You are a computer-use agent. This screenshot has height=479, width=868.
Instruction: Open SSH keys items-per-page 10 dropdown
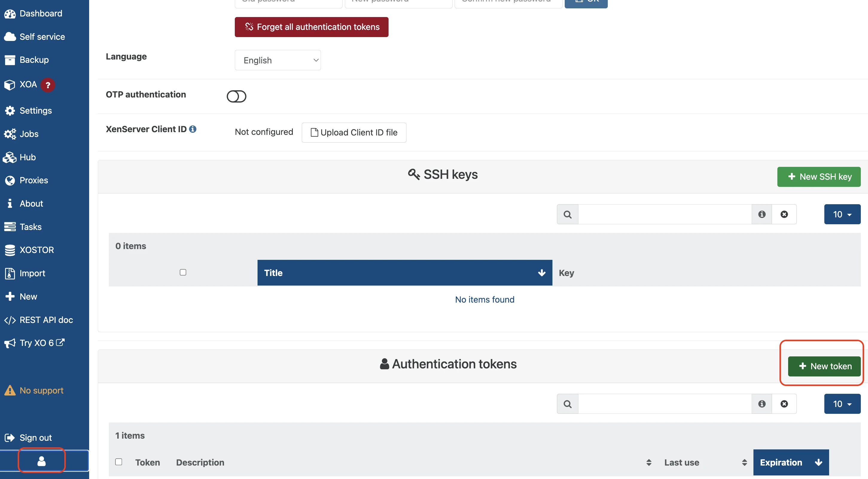click(842, 214)
